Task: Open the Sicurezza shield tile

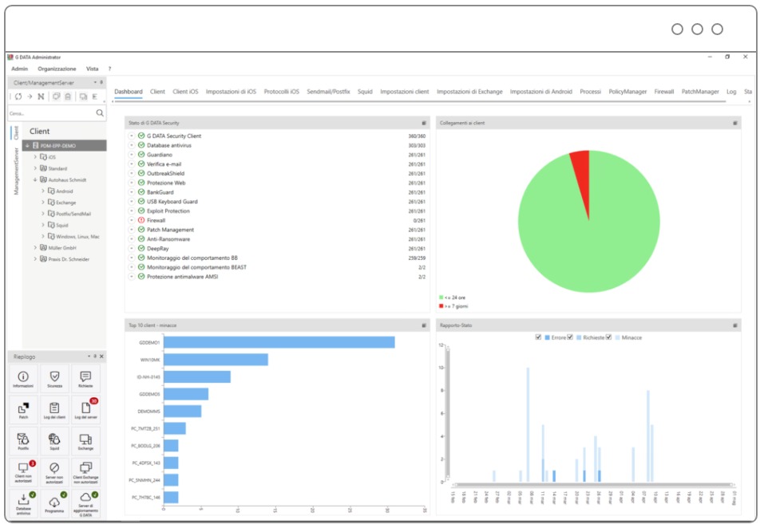Action: (54, 379)
